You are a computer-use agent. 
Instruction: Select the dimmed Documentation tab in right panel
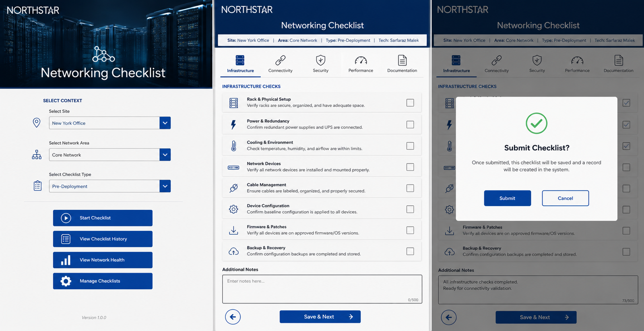(x=619, y=64)
